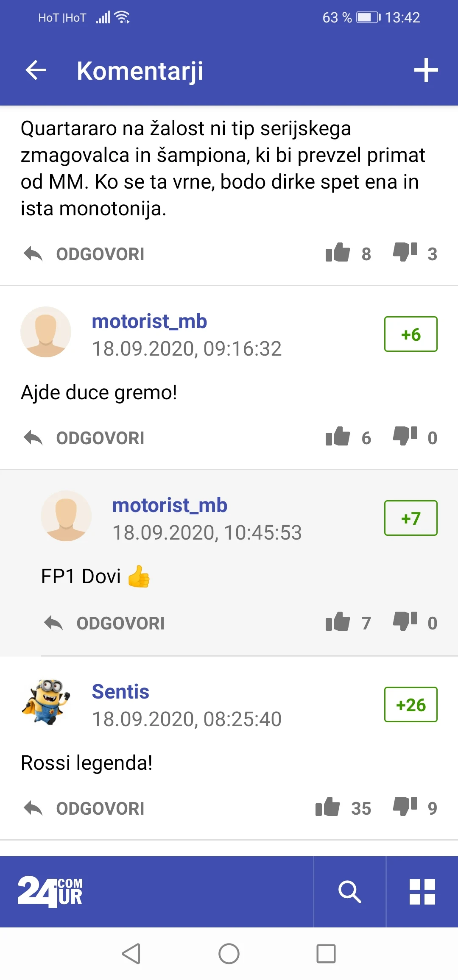Like the Quartararo comment
This screenshot has width=458, height=980.
click(338, 253)
